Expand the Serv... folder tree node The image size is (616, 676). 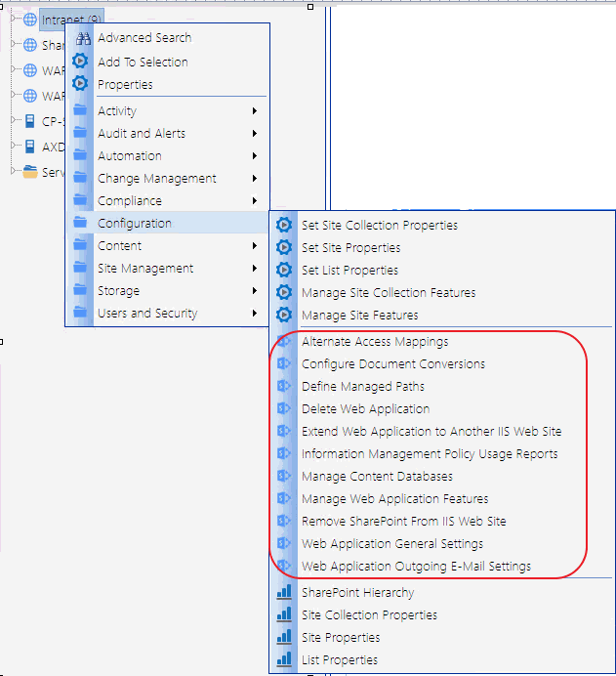[13, 171]
